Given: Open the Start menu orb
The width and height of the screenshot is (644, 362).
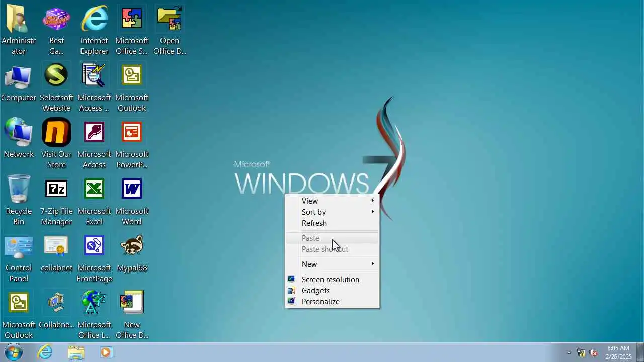Looking at the screenshot, I should pos(14,352).
